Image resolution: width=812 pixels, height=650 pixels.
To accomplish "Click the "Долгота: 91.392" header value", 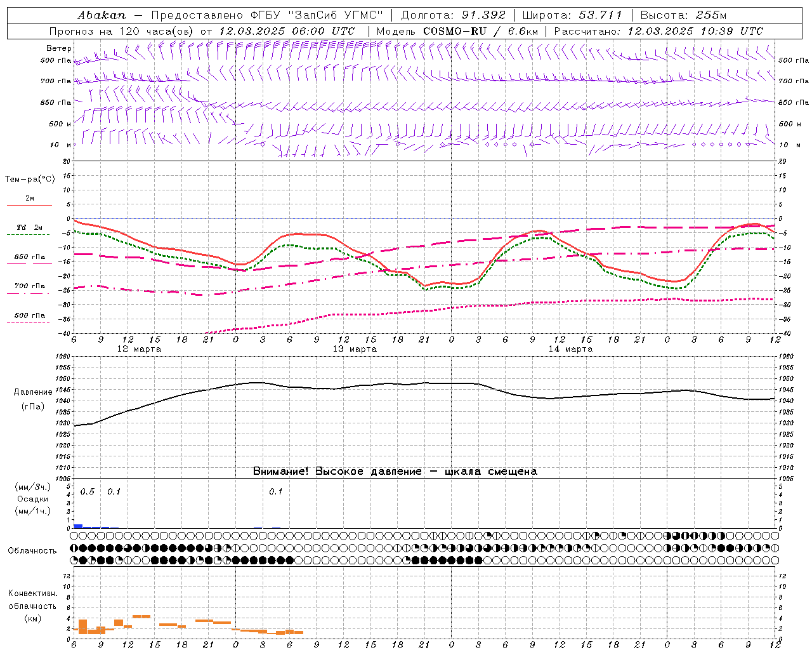I will pyautogui.click(x=454, y=15).
